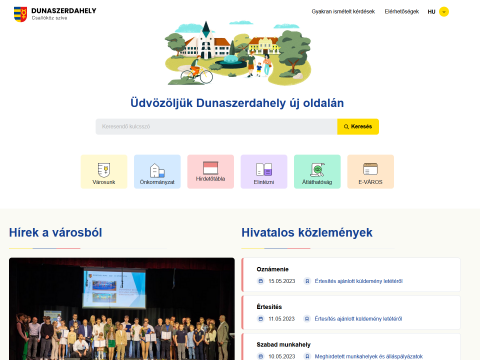Click bookmark icon in Értesítés row
This screenshot has width=480, height=360.
(x=307, y=319)
